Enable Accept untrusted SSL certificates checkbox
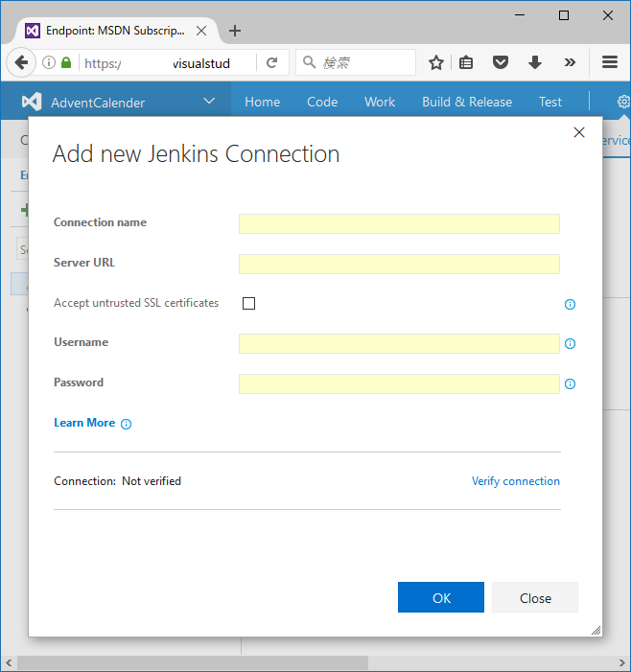Image resolution: width=631 pixels, height=672 pixels. click(x=248, y=304)
